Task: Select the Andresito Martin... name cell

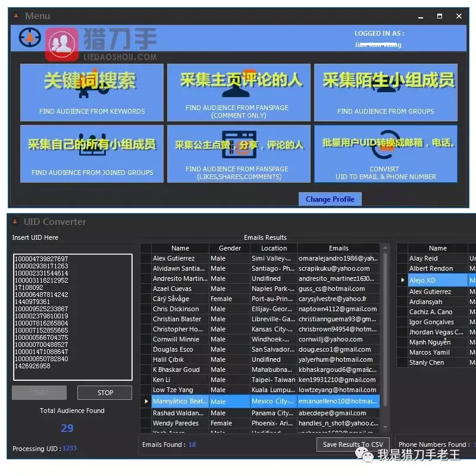Action: (180, 278)
